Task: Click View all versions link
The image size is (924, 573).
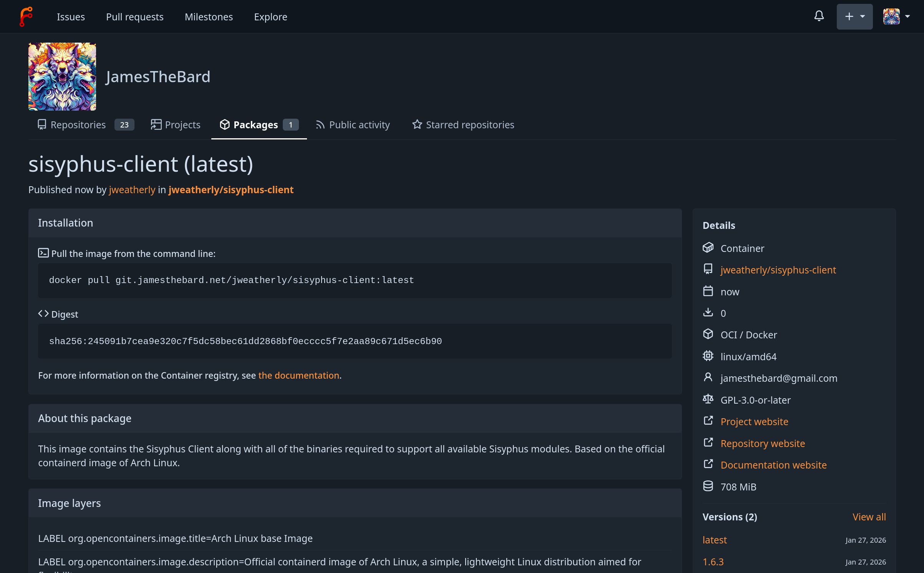Action: (x=869, y=517)
